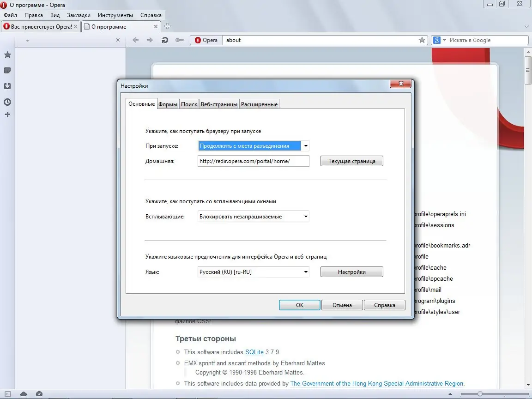Close the 'Вас приветствует Opera!' tab
The image size is (532, 399).
76,26
